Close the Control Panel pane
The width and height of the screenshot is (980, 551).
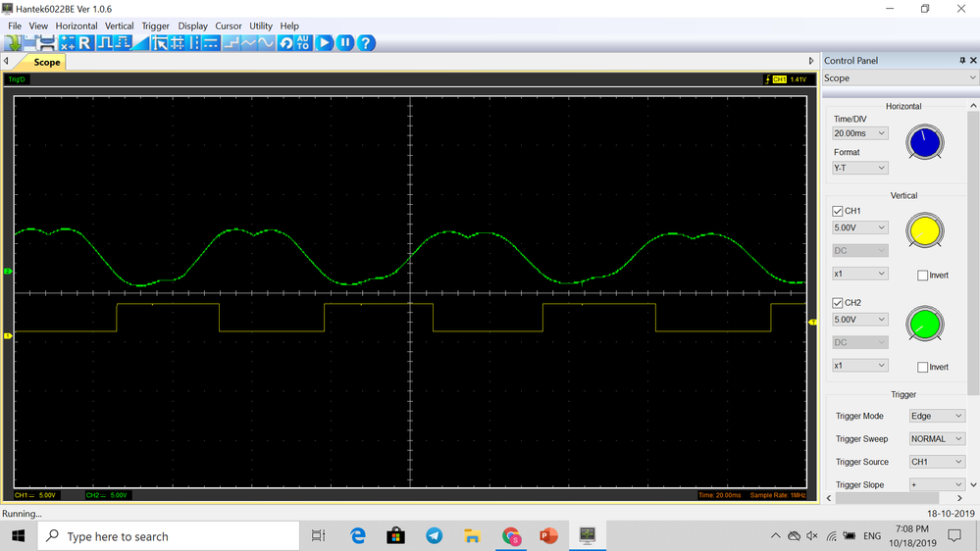[973, 61]
